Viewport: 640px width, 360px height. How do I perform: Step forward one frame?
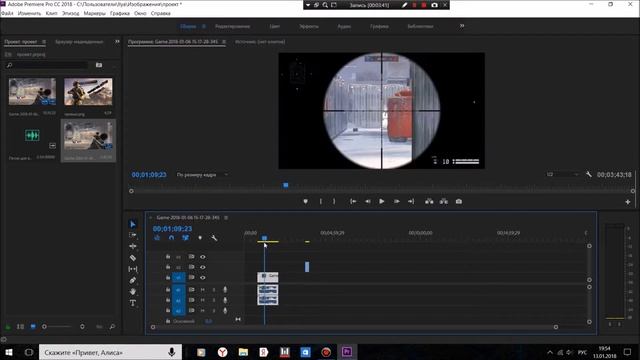coord(396,202)
